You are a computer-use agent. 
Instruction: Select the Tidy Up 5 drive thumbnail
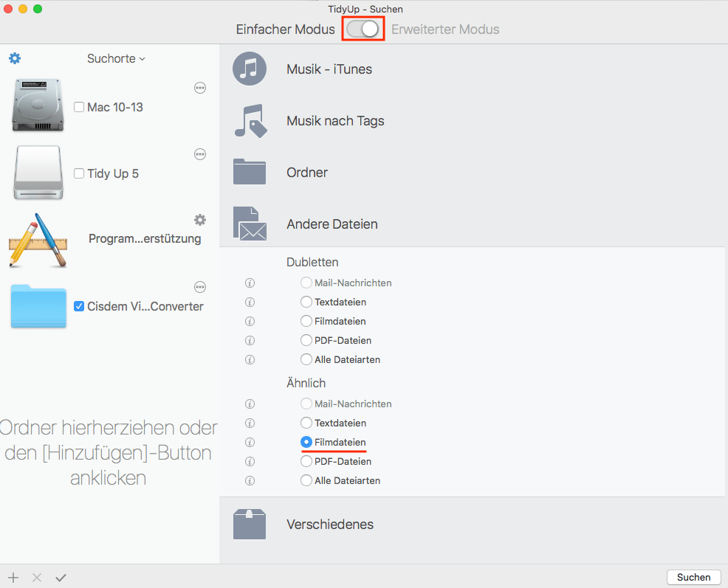pos(38,173)
